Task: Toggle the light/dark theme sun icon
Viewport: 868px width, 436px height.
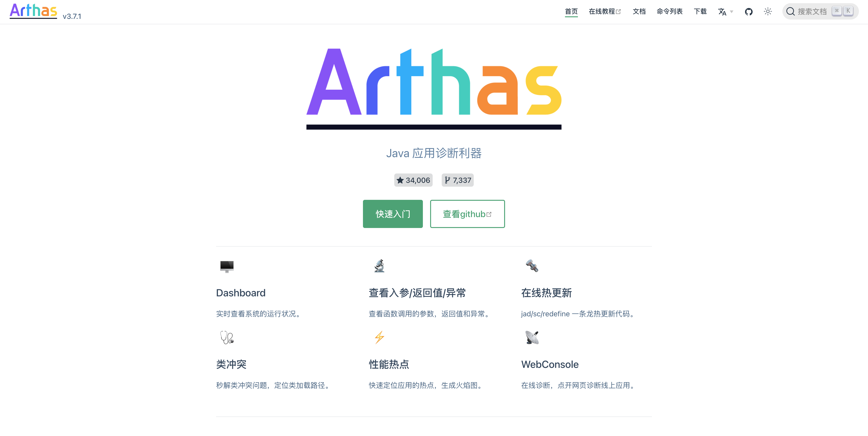Action: click(x=768, y=12)
